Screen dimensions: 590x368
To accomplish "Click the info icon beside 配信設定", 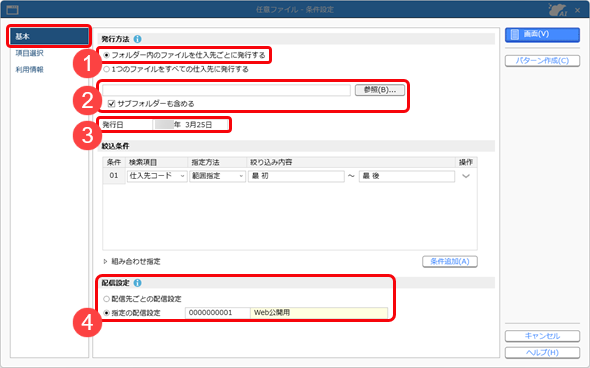I will coord(138,283).
